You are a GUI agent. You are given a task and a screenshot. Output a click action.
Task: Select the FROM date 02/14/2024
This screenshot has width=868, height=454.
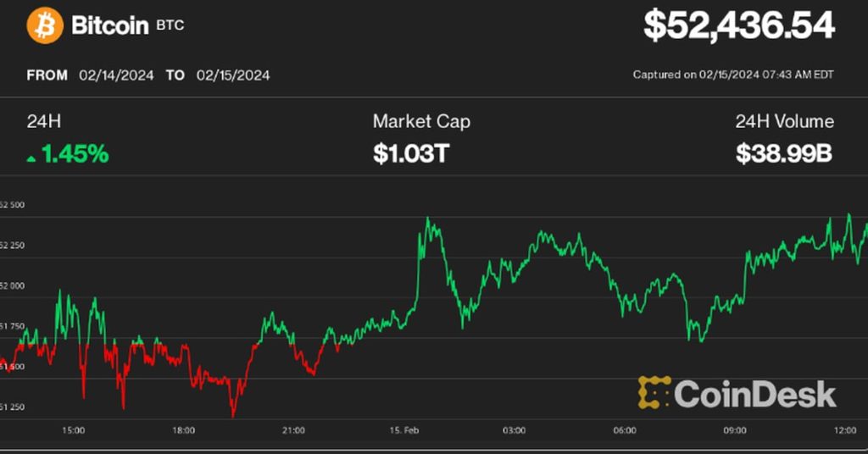pos(117,75)
